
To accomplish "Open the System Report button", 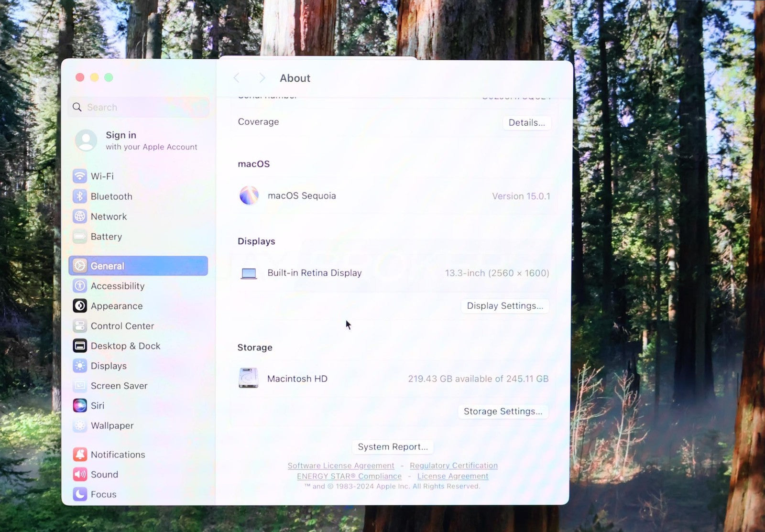I will click(x=393, y=447).
